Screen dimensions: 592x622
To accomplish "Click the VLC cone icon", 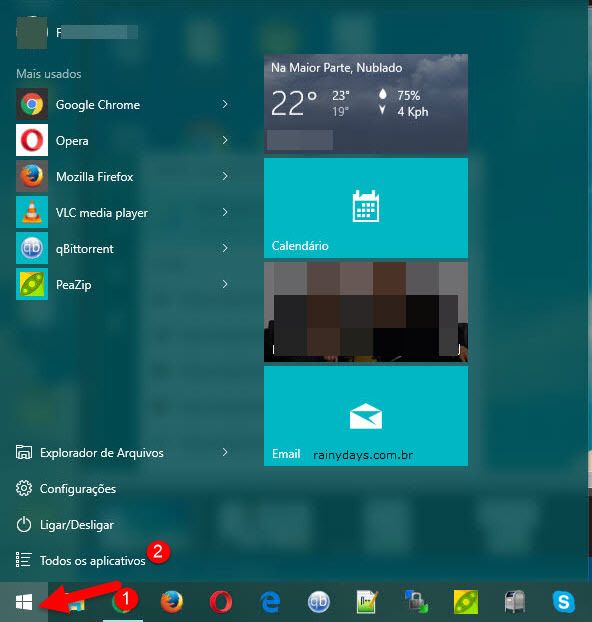I will coord(32,212).
